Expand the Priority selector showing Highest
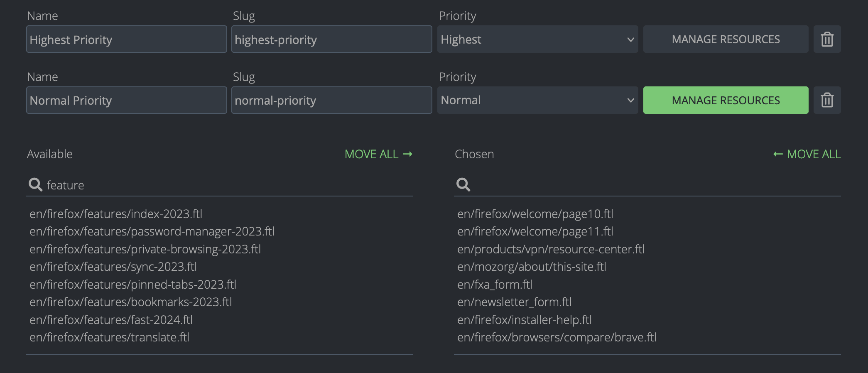Image resolution: width=868 pixels, height=373 pixels. pos(537,39)
